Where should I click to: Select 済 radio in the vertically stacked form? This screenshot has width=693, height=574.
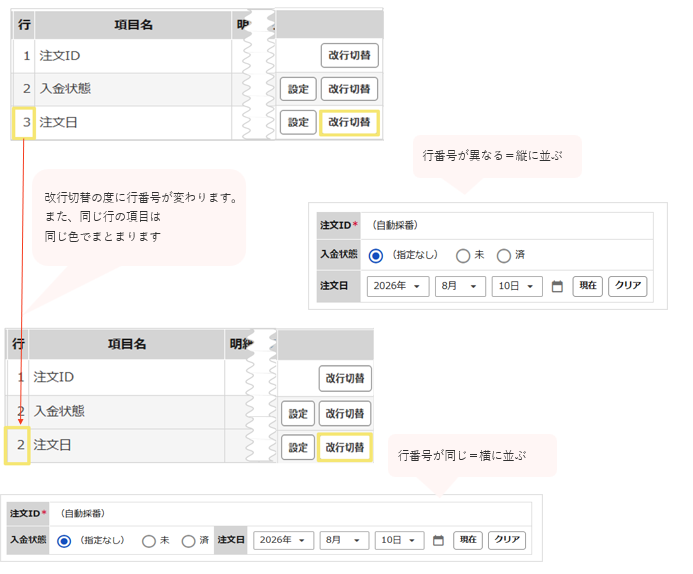pos(503,255)
